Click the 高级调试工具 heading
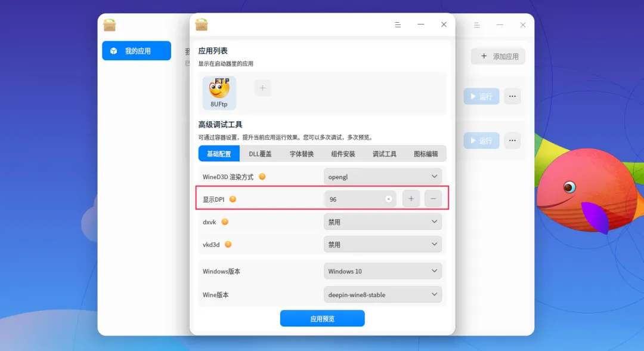 (x=220, y=125)
